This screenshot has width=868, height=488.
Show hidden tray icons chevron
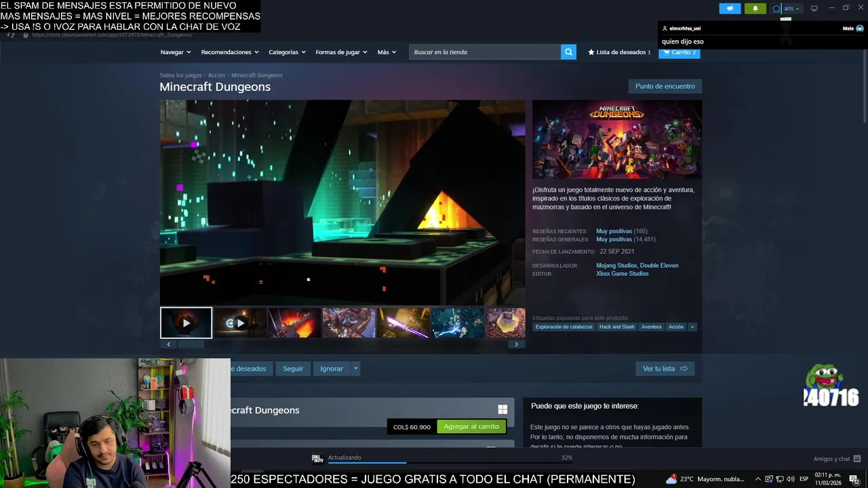pyautogui.click(x=758, y=479)
